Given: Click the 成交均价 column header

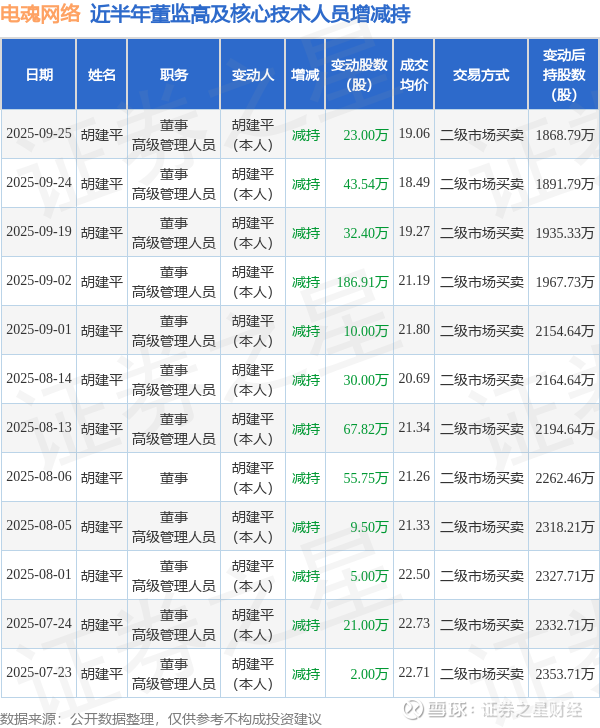Looking at the screenshot, I should coord(414,75).
